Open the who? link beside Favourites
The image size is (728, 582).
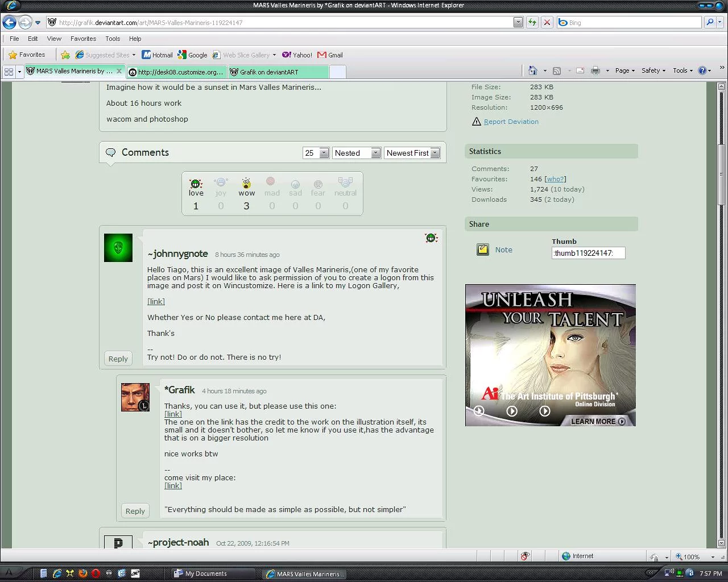[555, 179]
